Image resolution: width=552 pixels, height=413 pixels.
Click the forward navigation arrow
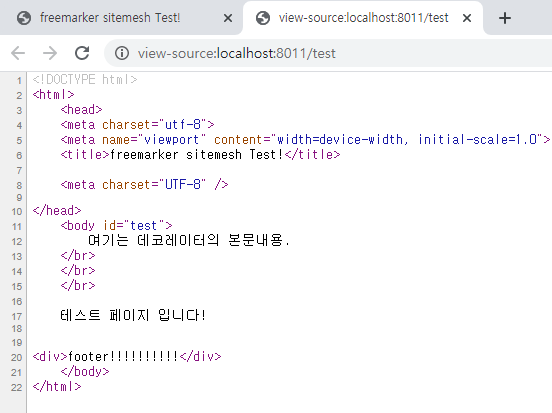[x=50, y=54]
